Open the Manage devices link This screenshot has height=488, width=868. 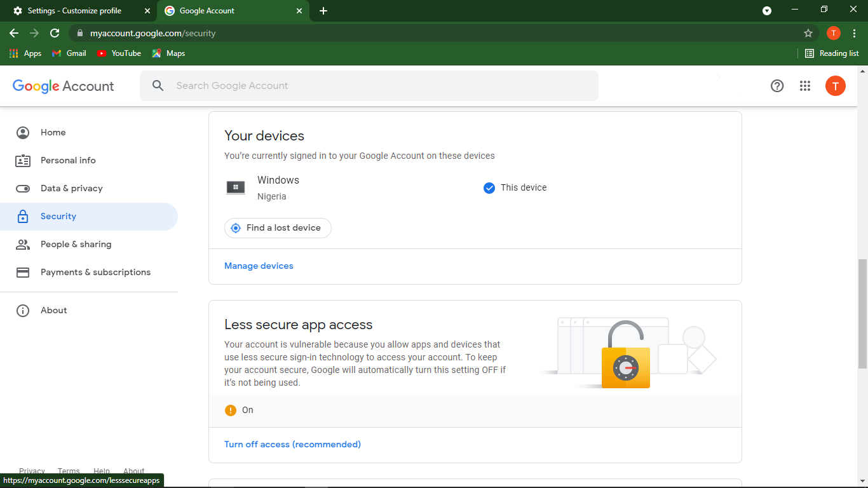click(x=259, y=266)
